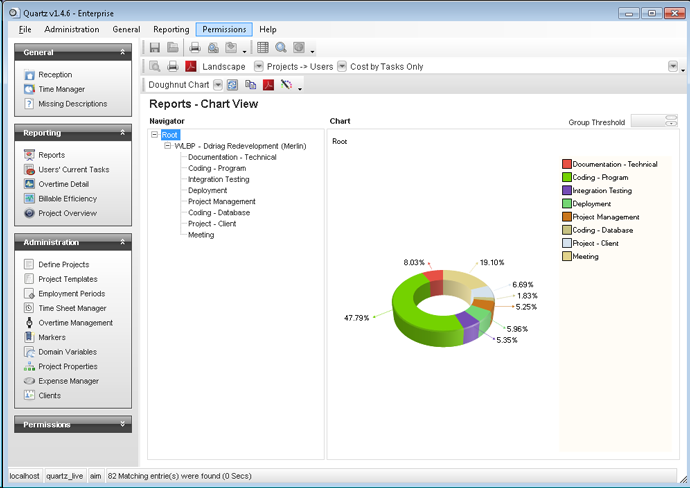
Task: Open Time Manager from General panel
Action: (x=60, y=89)
